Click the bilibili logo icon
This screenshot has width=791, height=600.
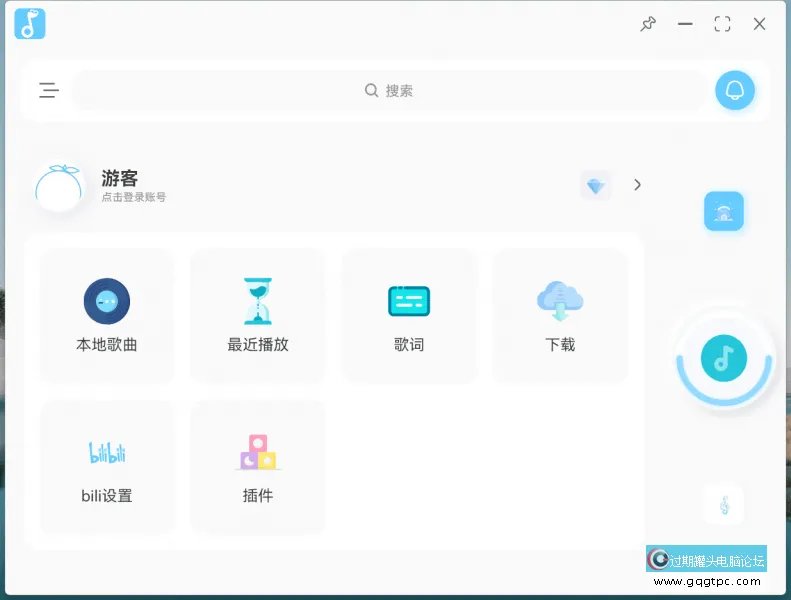pyautogui.click(x=107, y=453)
